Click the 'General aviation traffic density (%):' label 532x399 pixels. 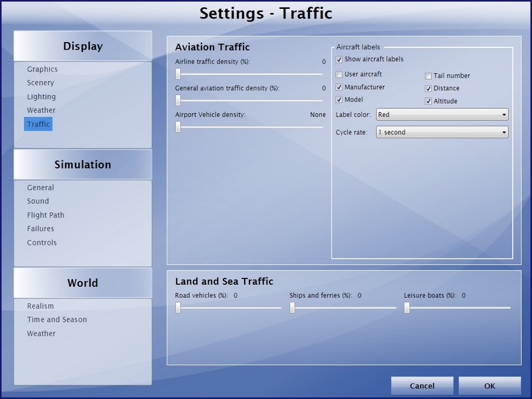click(x=228, y=88)
